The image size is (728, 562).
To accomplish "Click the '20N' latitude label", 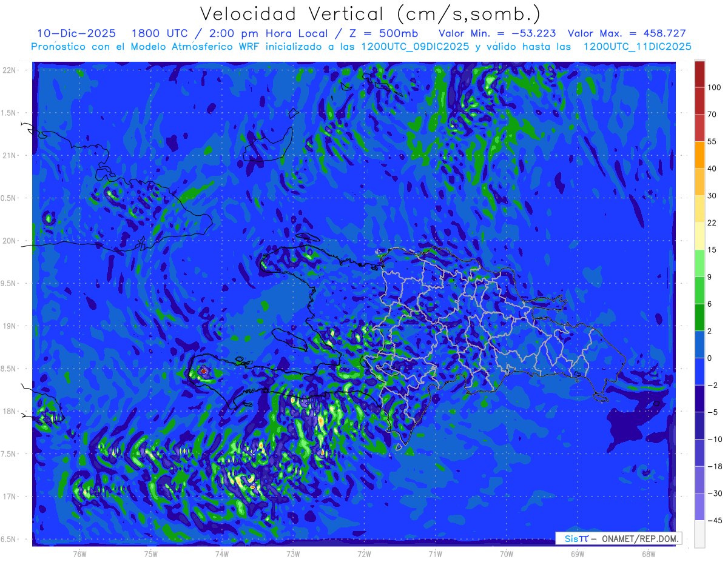I will click(10, 241).
